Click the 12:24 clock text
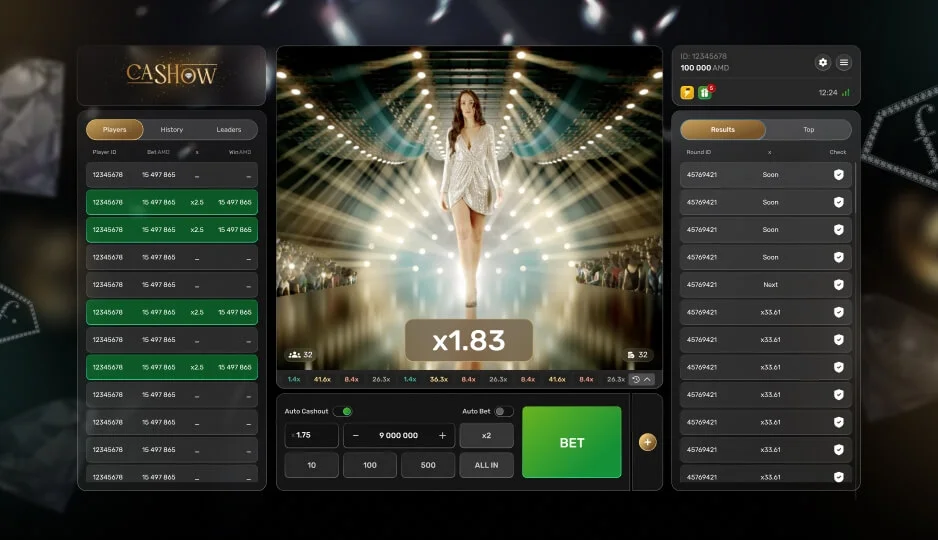 (x=828, y=93)
